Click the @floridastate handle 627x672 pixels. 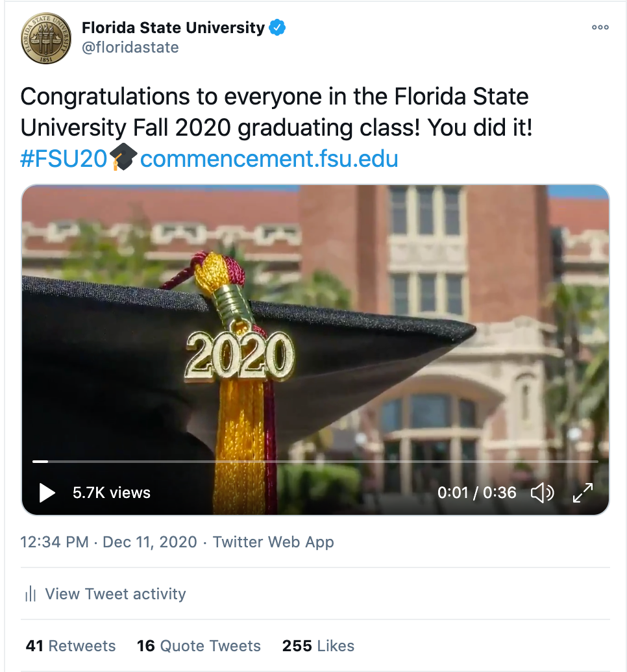(130, 47)
